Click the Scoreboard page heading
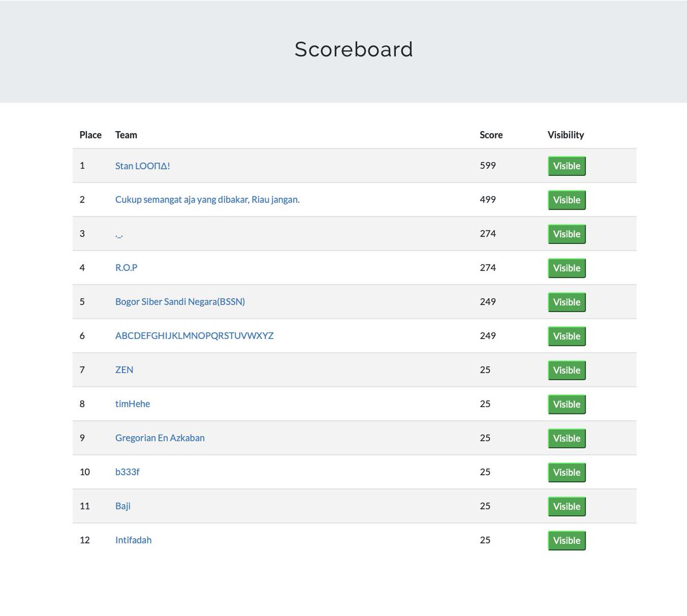Image resolution: width=687 pixels, height=616 pixels. [x=354, y=49]
